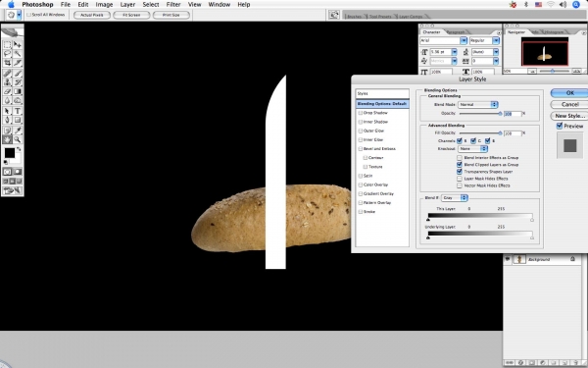Select the Move tool
The width and height of the screenshot is (588, 368).
(18, 45)
